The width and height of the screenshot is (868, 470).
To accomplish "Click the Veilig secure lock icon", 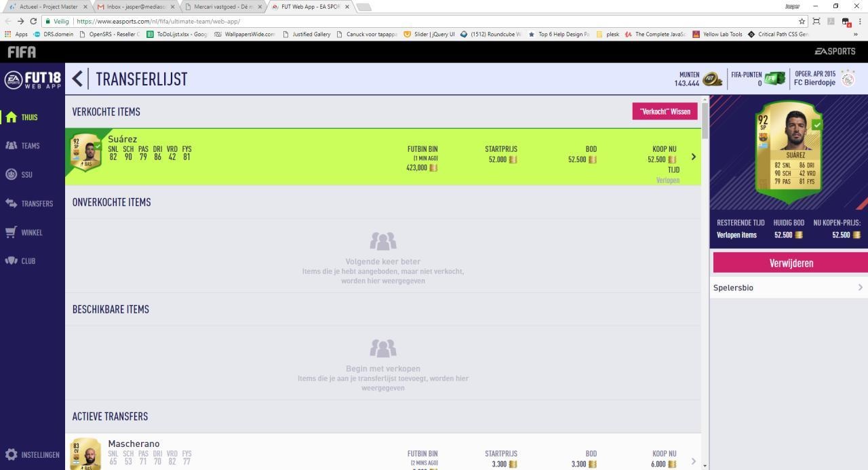I will click(47, 21).
